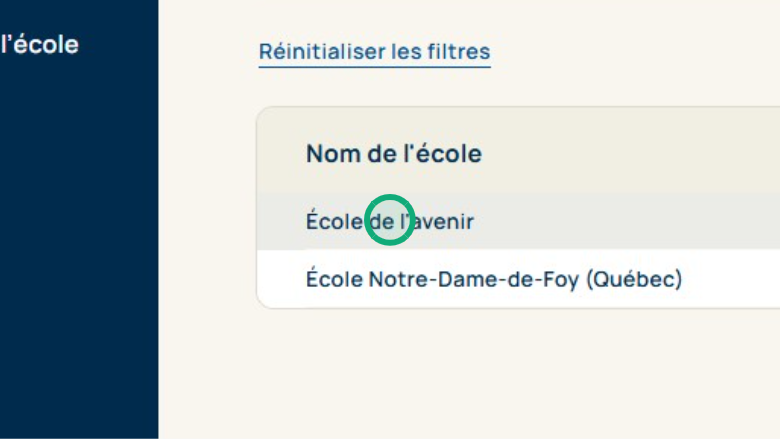
Task: Sort by the "Nom de l'école" column header
Action: [393, 154]
